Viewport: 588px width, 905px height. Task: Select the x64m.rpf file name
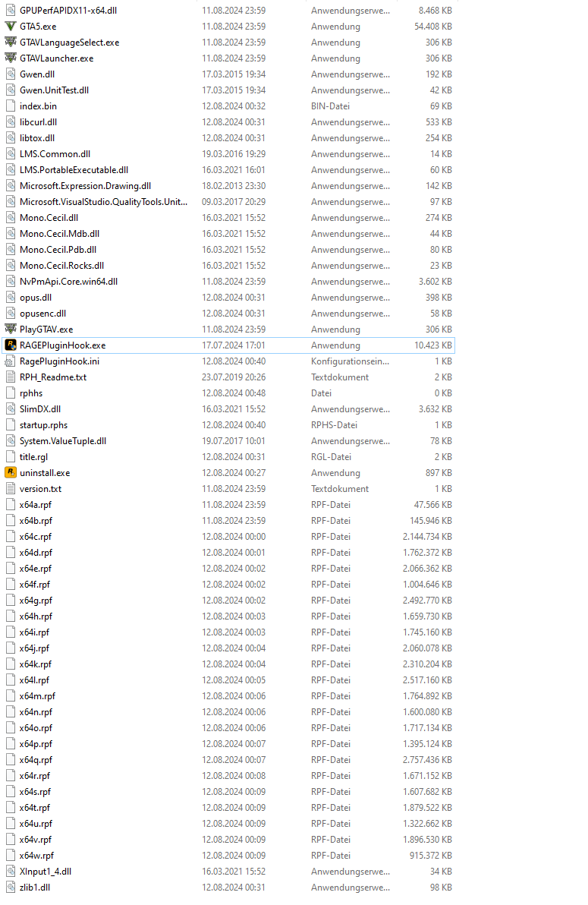(37, 696)
